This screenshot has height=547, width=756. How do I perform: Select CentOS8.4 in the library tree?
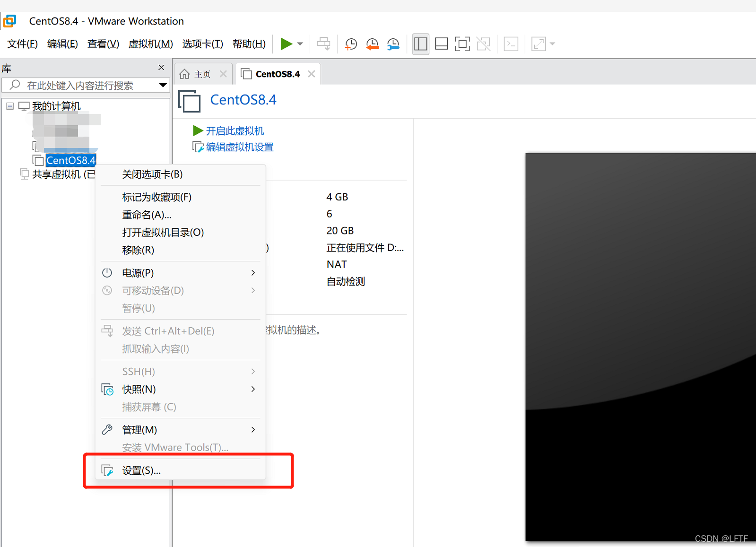coord(71,160)
